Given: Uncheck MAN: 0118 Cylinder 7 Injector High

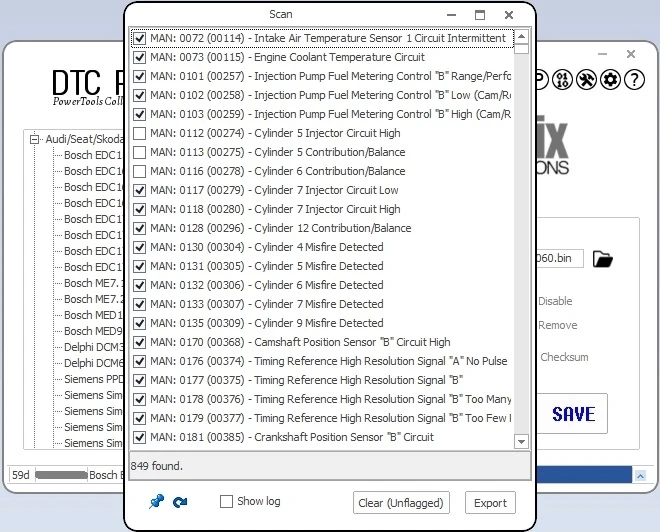Looking at the screenshot, I should coord(139,209).
